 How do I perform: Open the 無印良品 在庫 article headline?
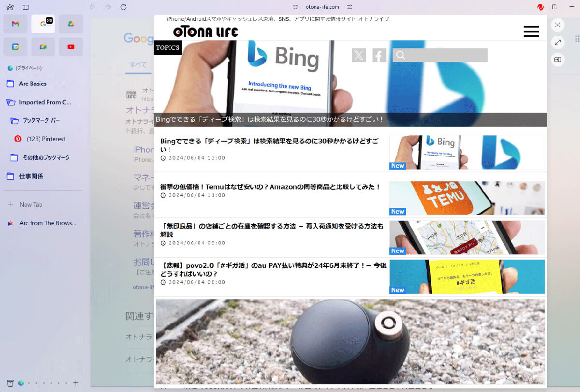click(x=272, y=230)
